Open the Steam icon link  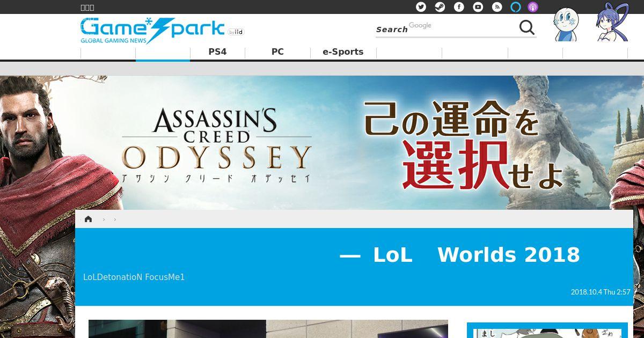440,7
